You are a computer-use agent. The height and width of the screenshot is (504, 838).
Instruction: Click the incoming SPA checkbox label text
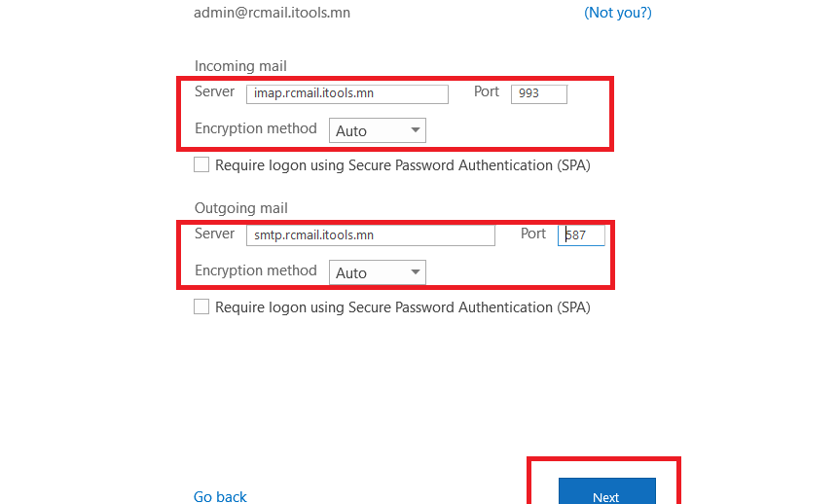(402, 165)
